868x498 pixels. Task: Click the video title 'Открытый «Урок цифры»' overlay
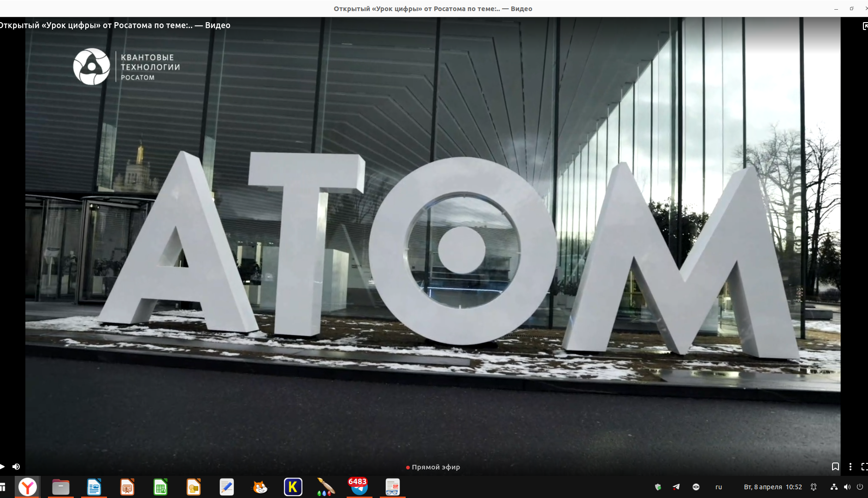tap(115, 25)
